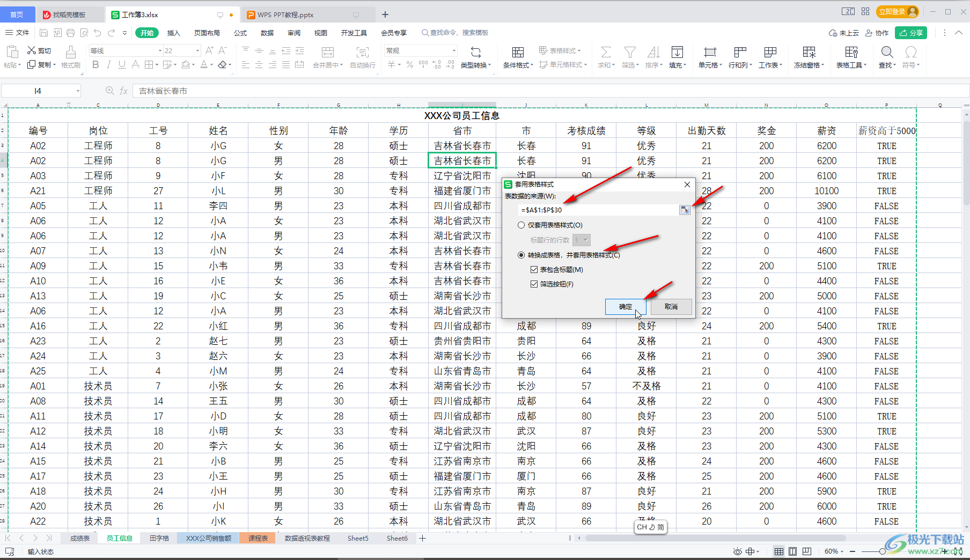Click the Undo arrow icon

(97, 33)
